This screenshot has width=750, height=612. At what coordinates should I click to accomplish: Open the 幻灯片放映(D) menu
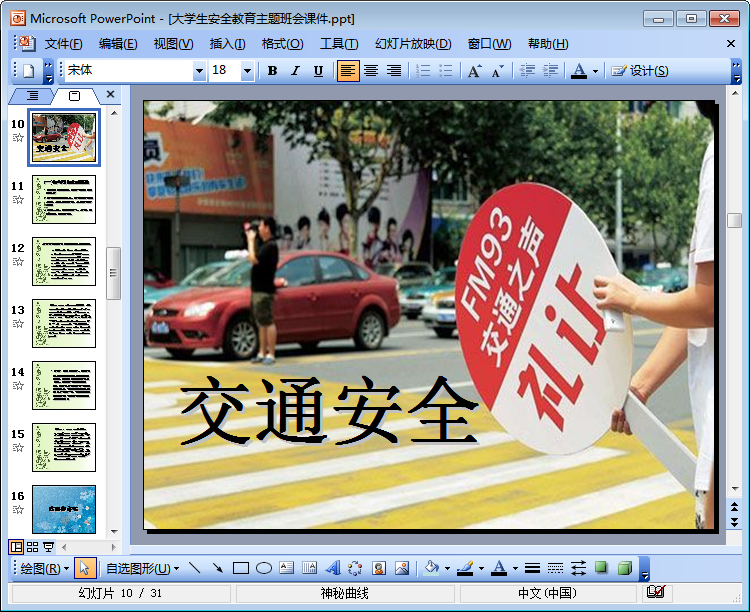tap(413, 44)
